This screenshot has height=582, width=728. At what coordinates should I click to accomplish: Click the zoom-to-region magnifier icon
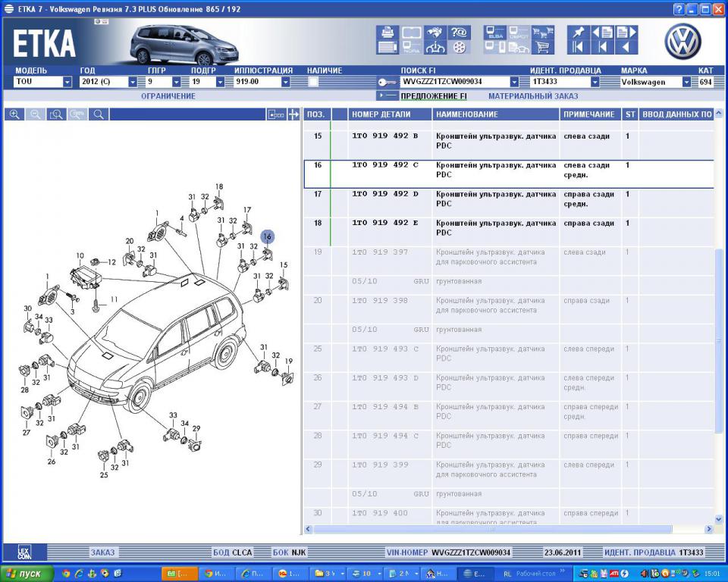point(56,114)
